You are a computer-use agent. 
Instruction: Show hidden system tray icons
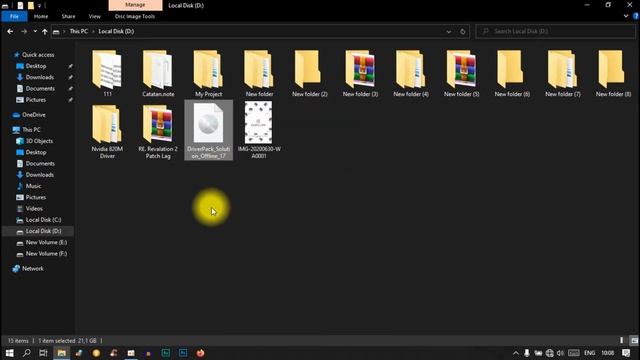coord(516,353)
